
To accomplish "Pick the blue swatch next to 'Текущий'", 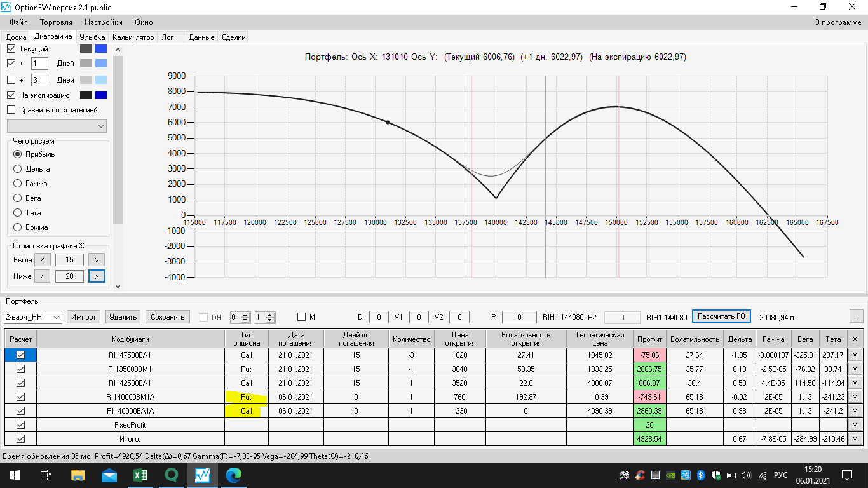I will [100, 49].
